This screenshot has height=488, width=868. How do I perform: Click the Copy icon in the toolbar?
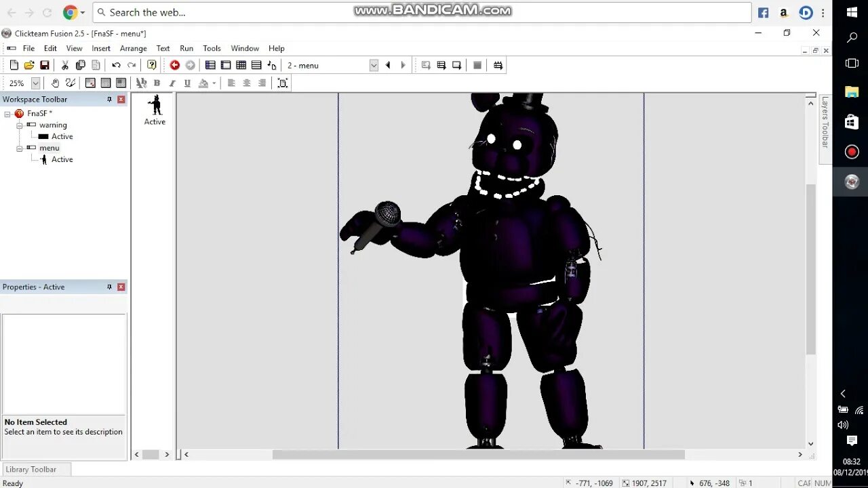point(80,65)
